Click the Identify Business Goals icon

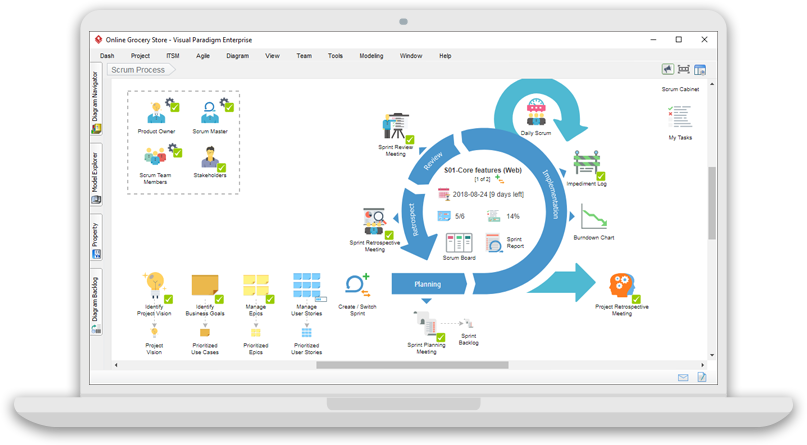205,286
